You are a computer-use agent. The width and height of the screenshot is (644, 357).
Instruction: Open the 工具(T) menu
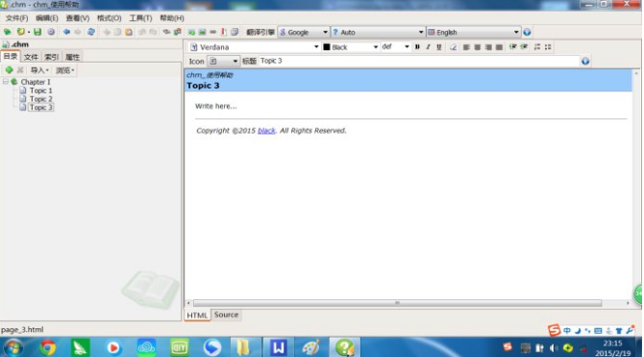(x=140, y=18)
